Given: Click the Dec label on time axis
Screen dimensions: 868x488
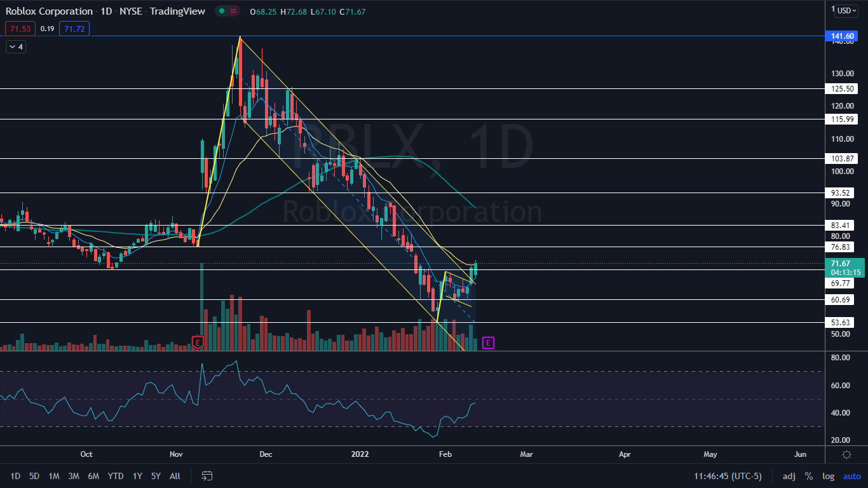Looking at the screenshot, I should click(266, 454).
